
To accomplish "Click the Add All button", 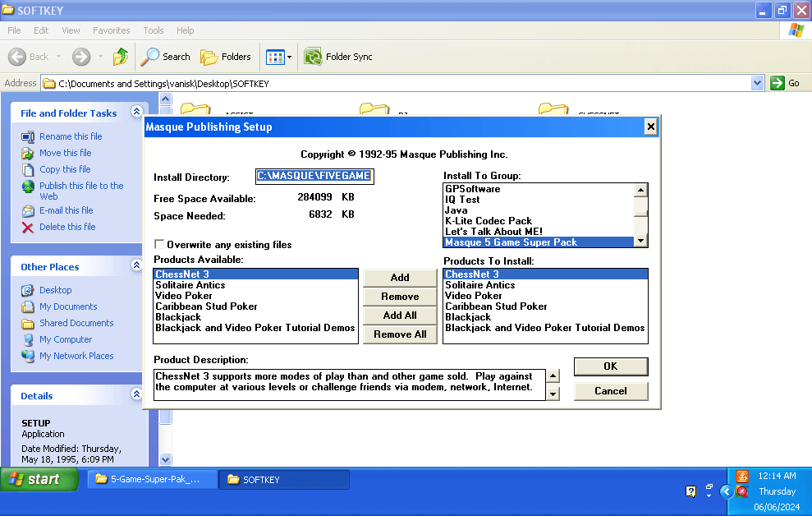I will point(400,316).
